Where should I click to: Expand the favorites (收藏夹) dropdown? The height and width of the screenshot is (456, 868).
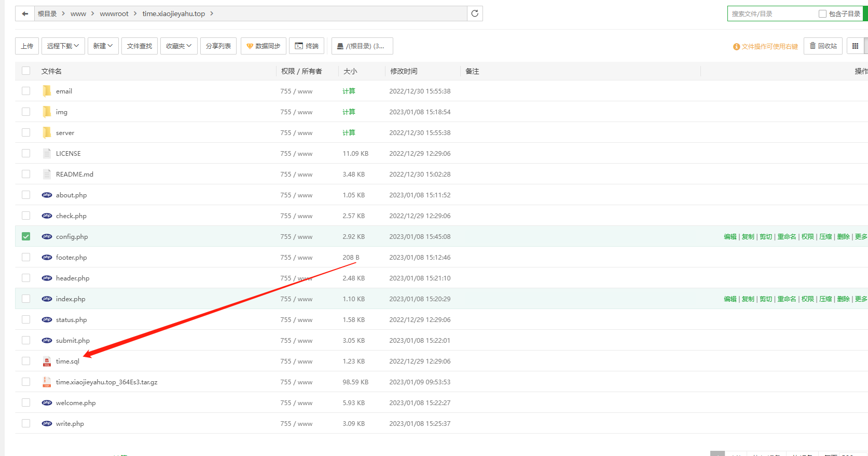(178, 46)
